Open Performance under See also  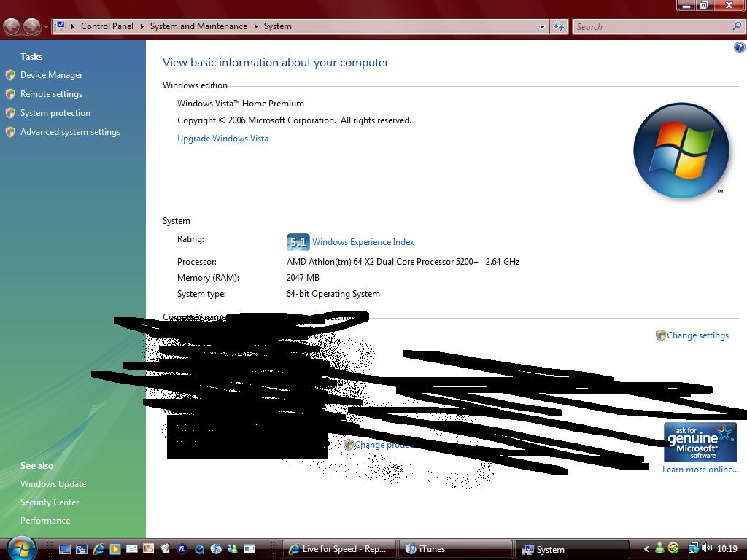coord(45,521)
